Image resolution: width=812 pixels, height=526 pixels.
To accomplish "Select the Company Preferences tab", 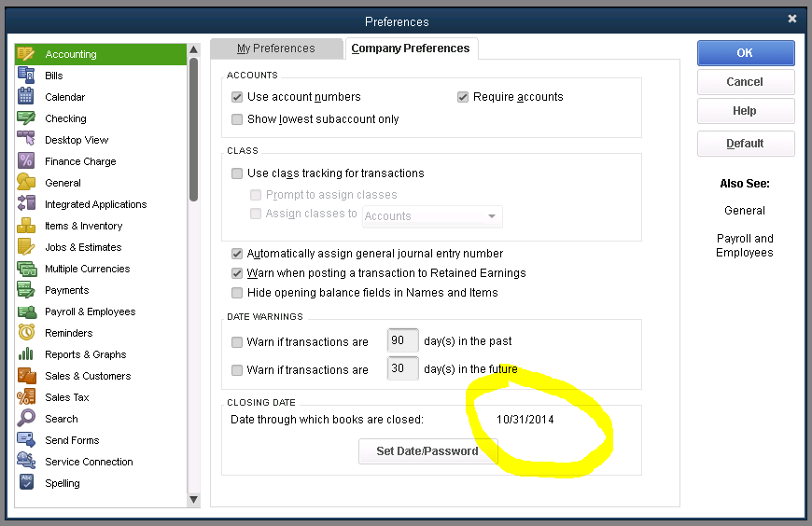I will 411,48.
